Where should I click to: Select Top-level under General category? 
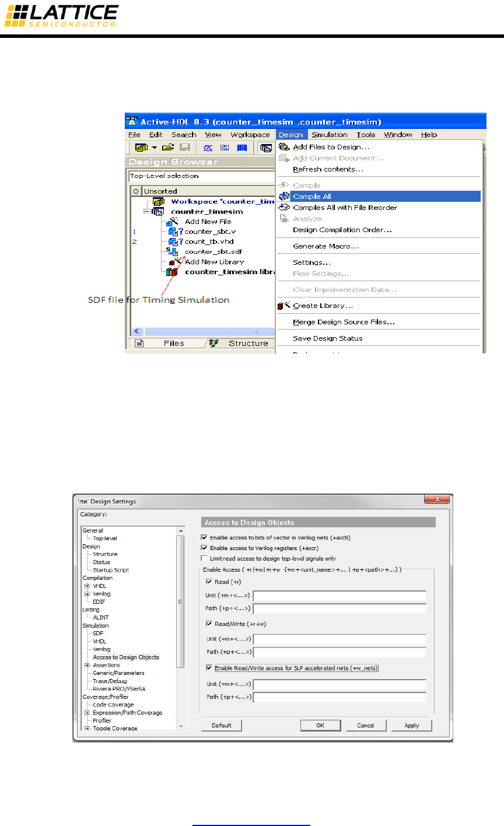[x=105, y=538]
